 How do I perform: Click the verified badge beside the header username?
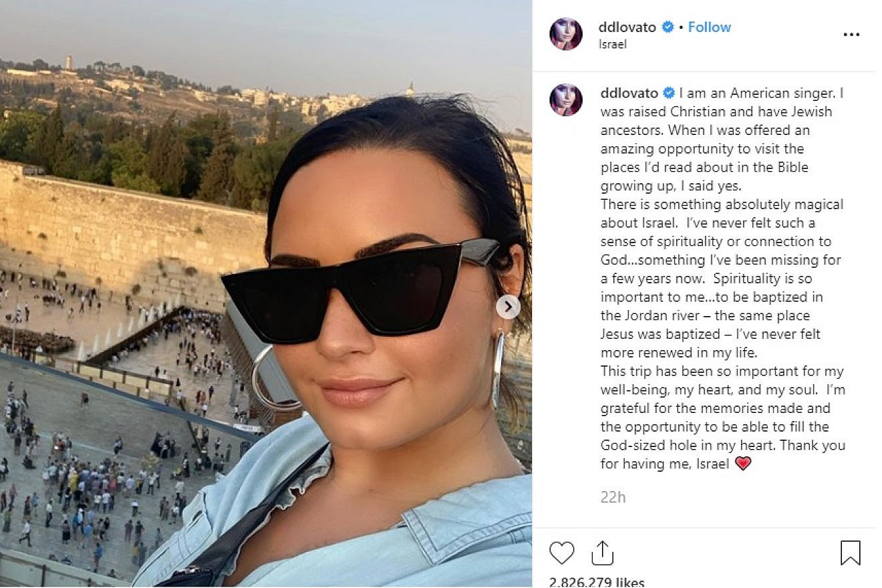[x=667, y=27]
